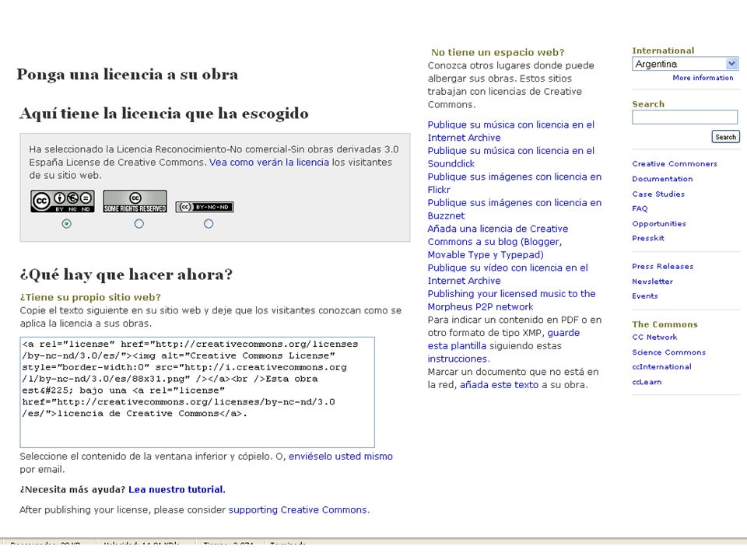Click 'The Commons' sidebar heading
This screenshot has height=560, width=747.
(x=665, y=324)
